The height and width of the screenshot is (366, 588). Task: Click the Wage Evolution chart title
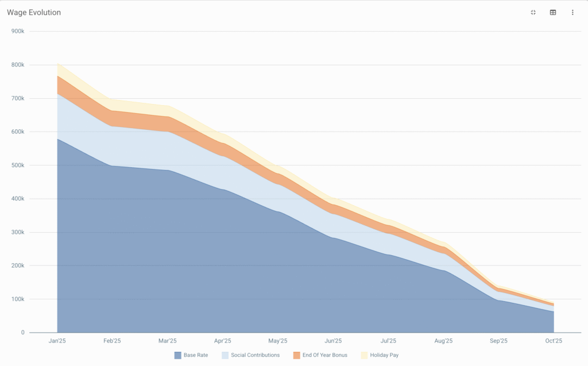click(x=34, y=13)
